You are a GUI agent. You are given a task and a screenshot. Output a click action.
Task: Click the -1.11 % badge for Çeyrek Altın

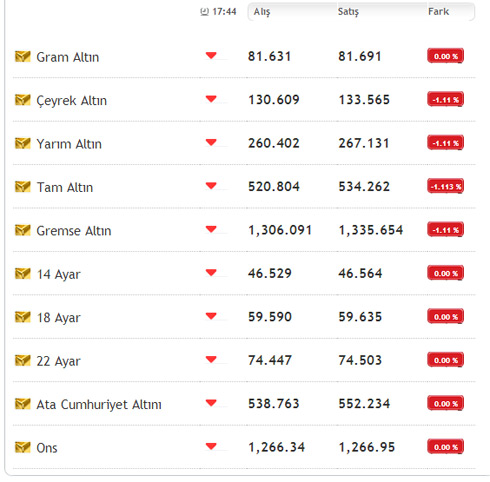446,99
